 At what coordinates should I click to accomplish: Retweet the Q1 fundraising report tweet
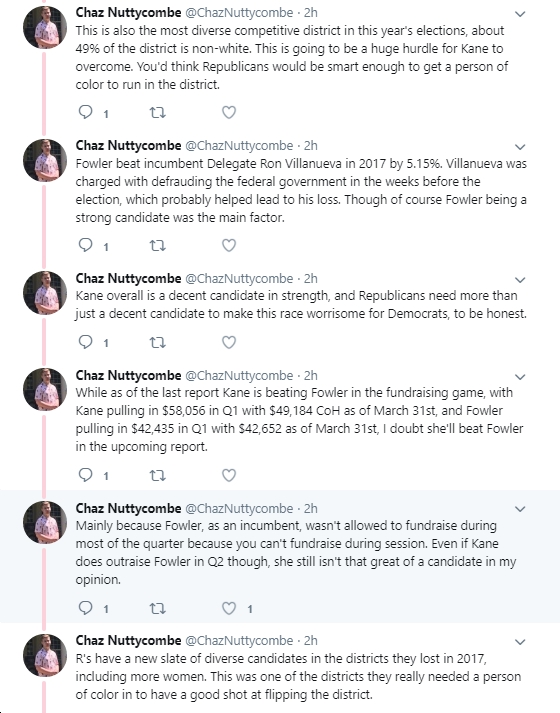158,476
